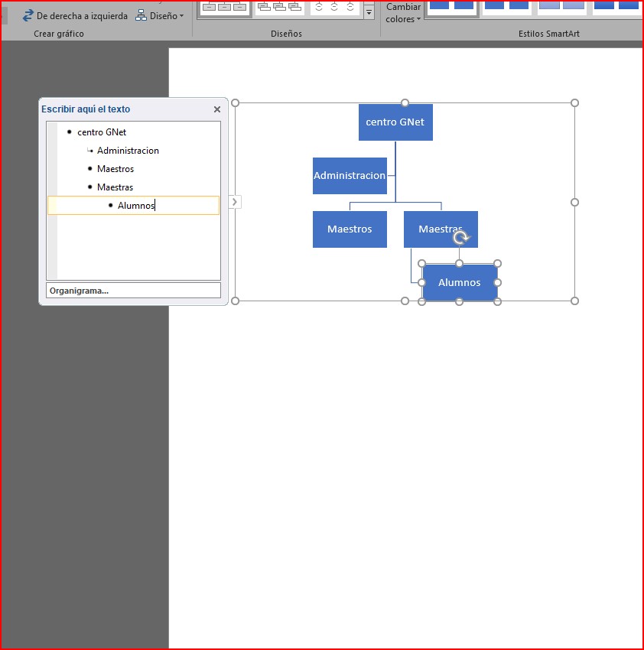Open the Cambiar colores dropdown
Viewport: 644px width, 650px height.
[x=403, y=13]
